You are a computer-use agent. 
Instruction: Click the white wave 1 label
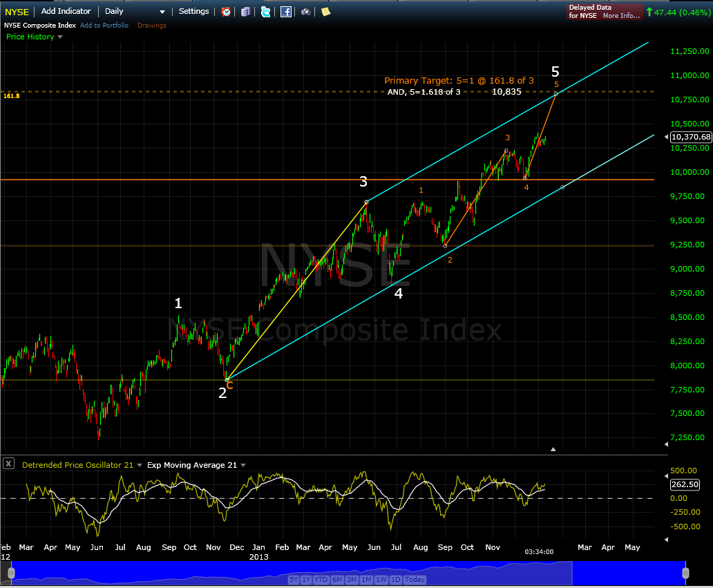178,303
